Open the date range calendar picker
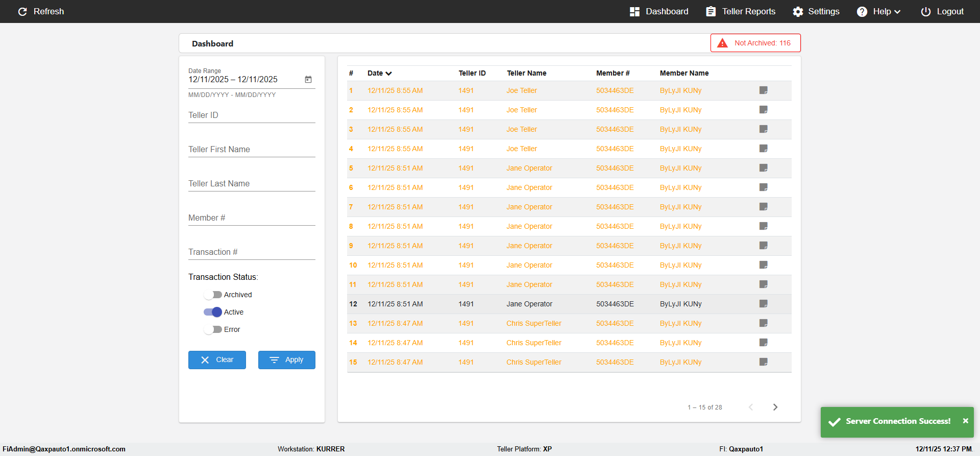Image resolution: width=980 pixels, height=456 pixels. coord(308,79)
